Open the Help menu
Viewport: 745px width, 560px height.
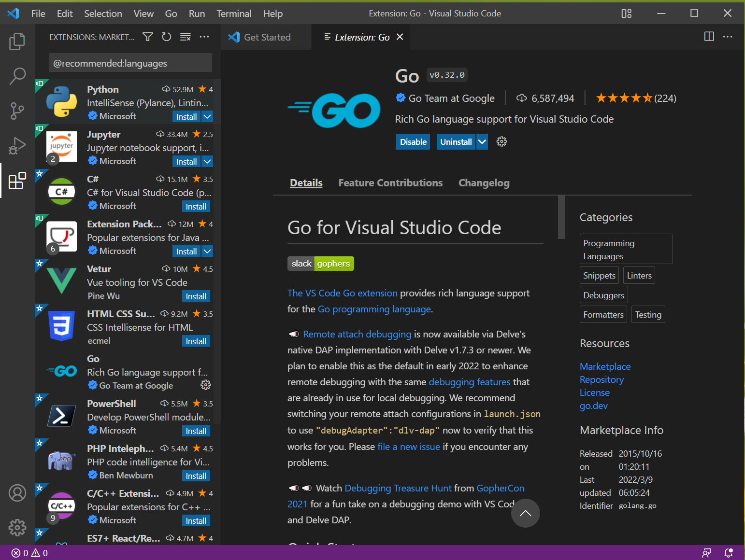[x=273, y=14]
